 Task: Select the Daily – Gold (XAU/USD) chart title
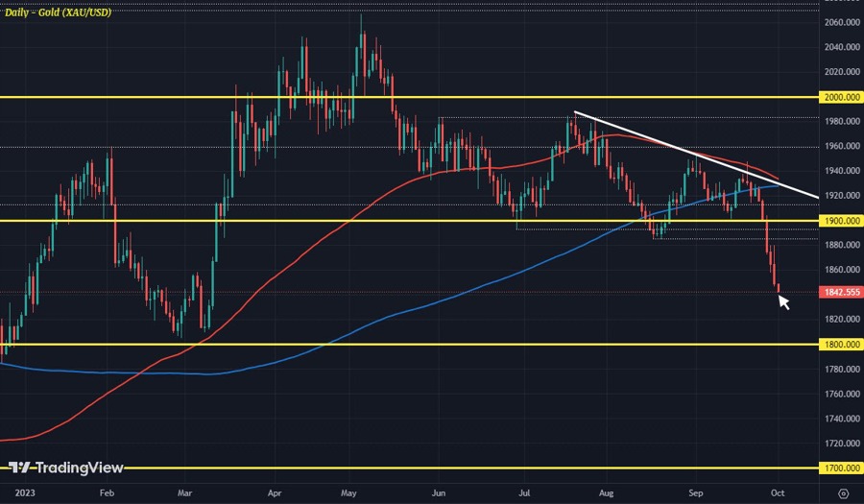(58, 12)
